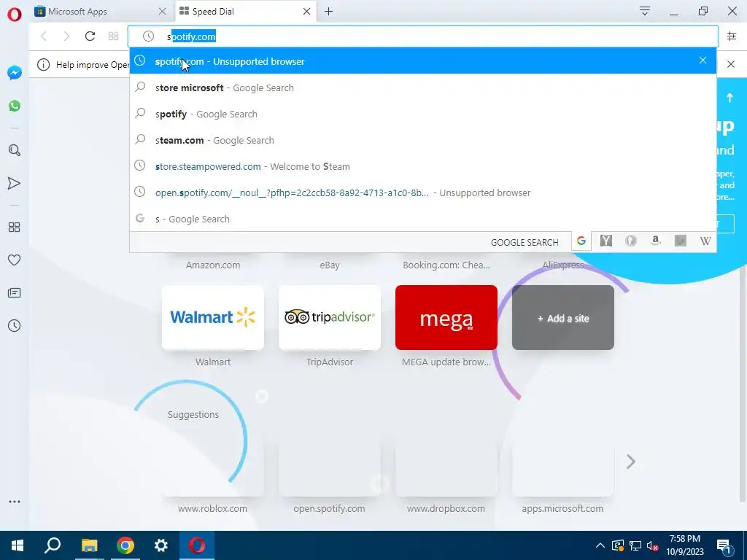This screenshot has width=747, height=560.
Task: Choose steam.com Google Search suggestion
Action: pos(423,140)
